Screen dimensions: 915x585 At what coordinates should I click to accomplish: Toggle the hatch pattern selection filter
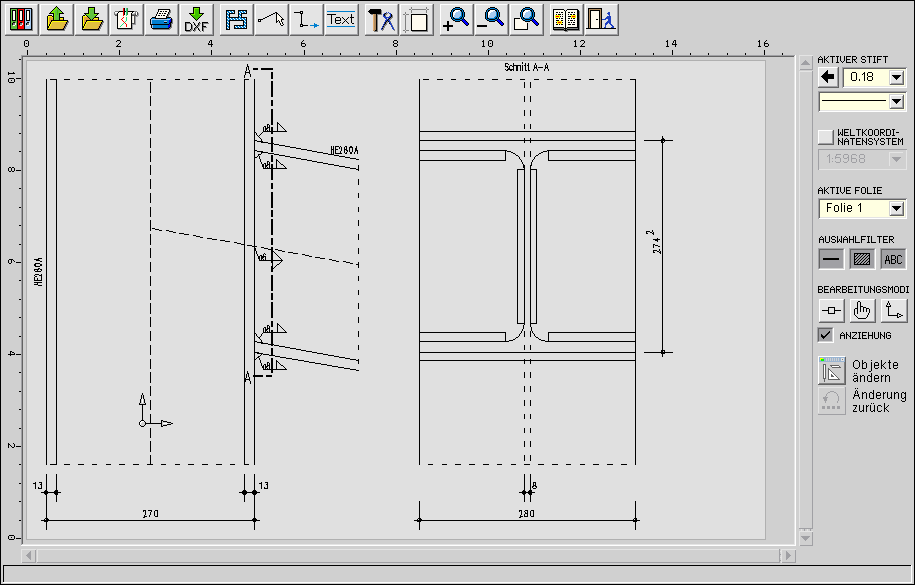click(862, 259)
